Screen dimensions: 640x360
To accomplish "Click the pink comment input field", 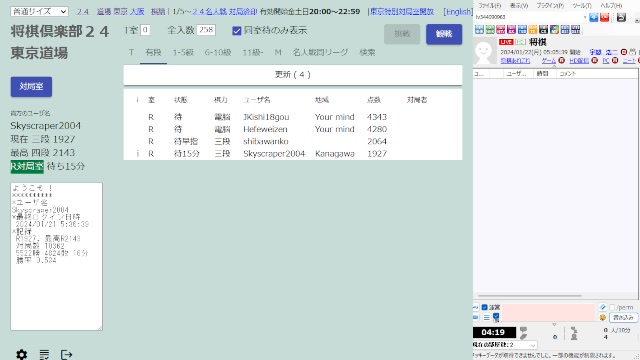I will [x=548, y=312].
